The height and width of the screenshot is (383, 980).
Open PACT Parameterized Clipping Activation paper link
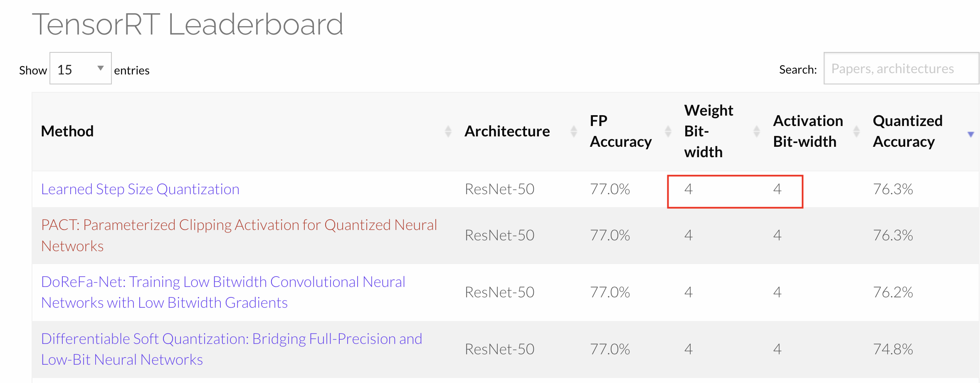239,235
